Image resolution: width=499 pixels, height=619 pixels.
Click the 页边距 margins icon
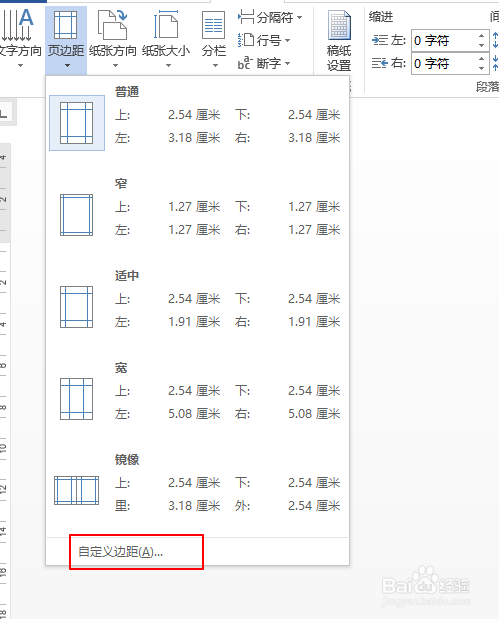(66, 24)
